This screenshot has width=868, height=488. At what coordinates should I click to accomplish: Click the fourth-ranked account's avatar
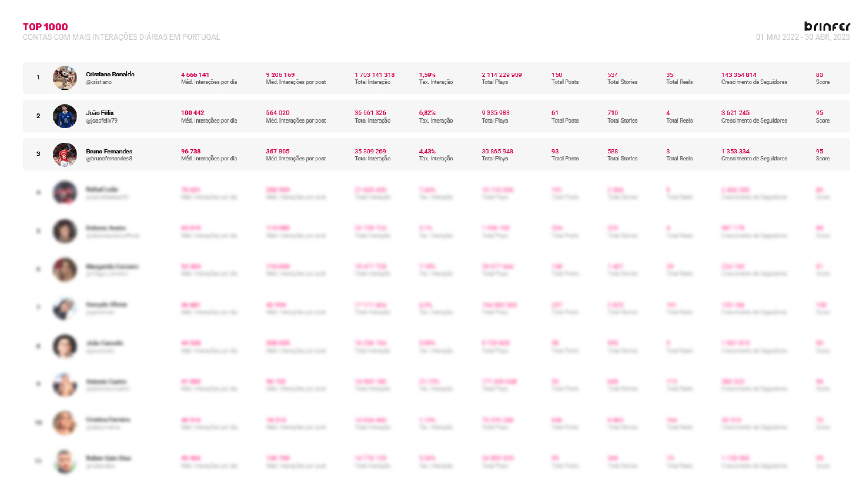point(65,193)
